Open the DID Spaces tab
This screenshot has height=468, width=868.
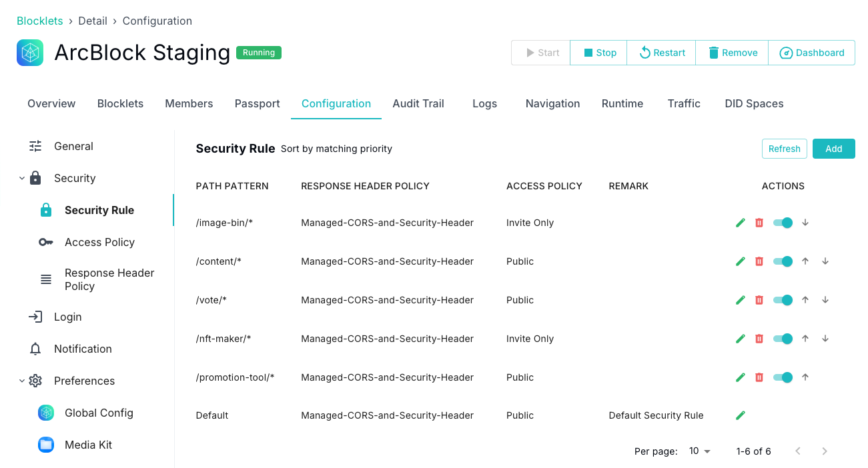[754, 103]
